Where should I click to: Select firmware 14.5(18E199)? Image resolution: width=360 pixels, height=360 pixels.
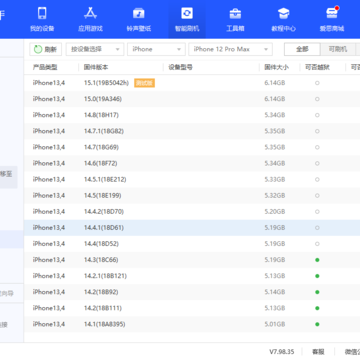pos(192,195)
